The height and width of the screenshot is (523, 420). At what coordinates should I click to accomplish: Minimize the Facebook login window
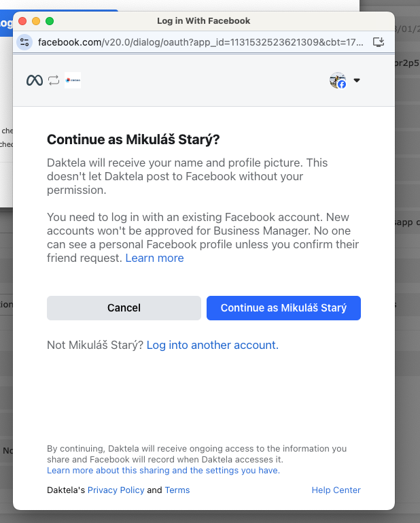coord(36,21)
